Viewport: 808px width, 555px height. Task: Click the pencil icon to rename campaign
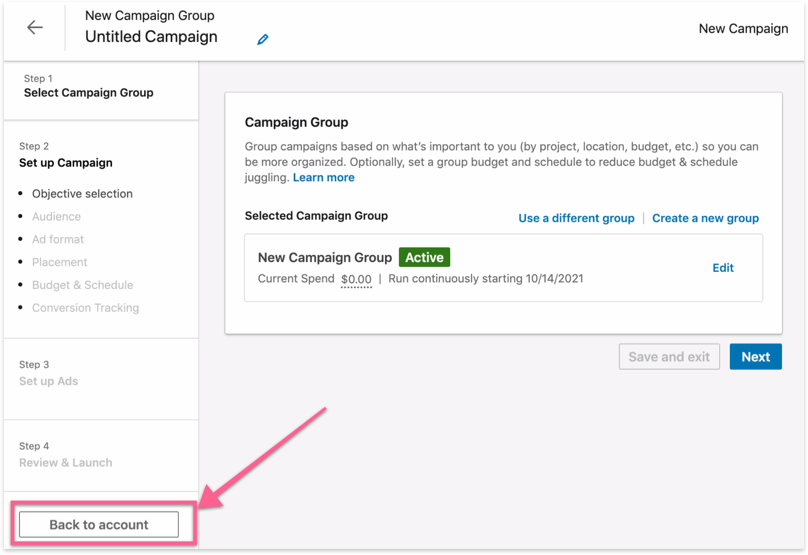point(263,40)
